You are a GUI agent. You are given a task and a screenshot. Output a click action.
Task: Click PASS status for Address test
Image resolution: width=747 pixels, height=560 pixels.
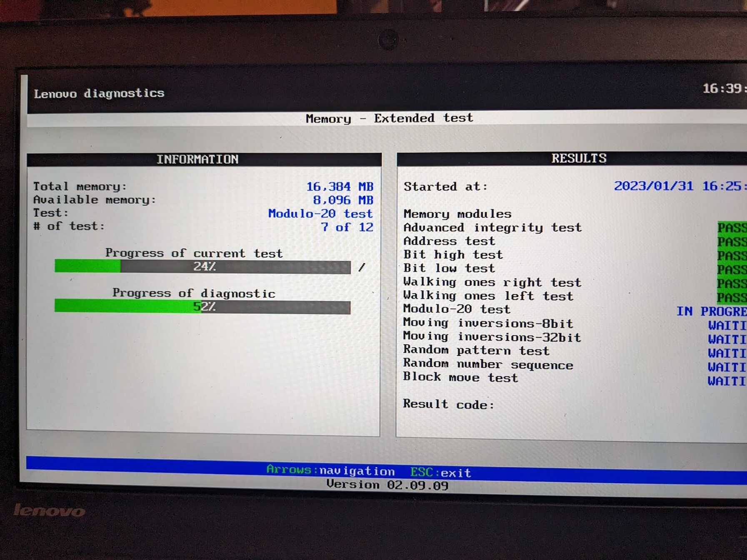coord(732,241)
